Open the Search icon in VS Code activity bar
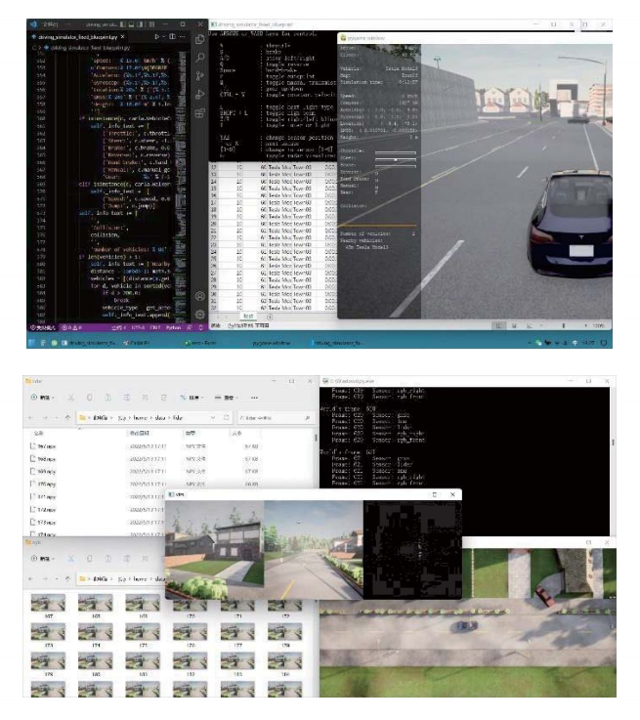640x720 pixels. pyautogui.click(x=201, y=58)
